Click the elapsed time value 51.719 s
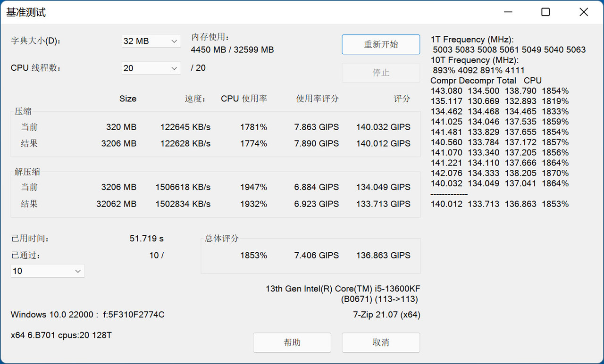Screen dimensions: 604x364 (x=146, y=239)
